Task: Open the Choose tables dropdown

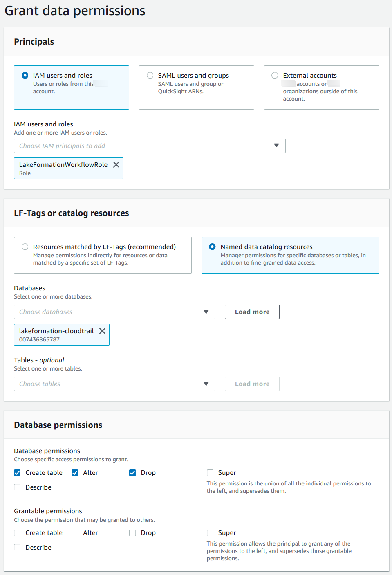Action: (114, 384)
